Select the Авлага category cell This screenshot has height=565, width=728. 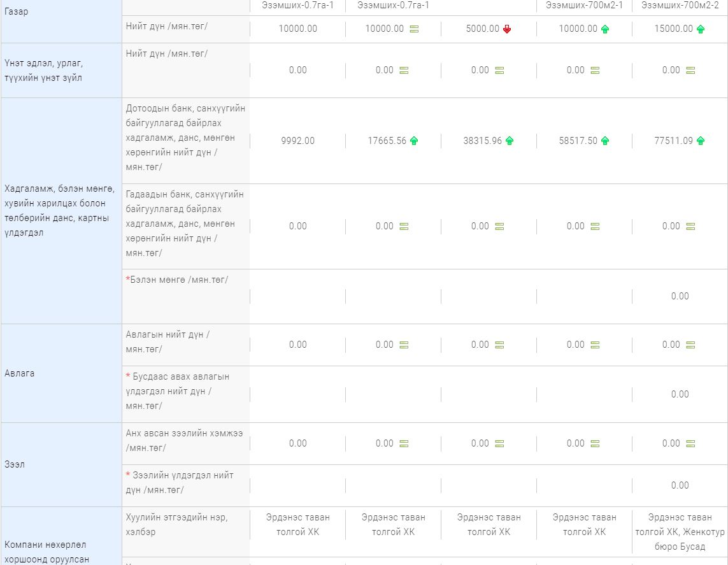pos(61,373)
